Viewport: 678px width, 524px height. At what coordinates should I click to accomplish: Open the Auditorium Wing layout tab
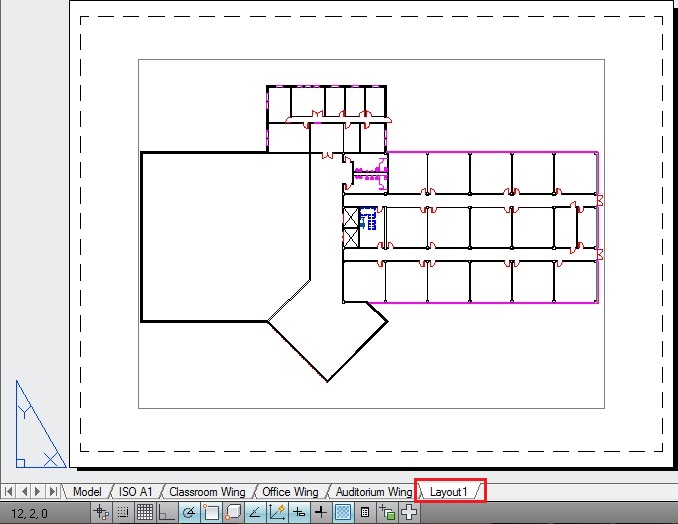[x=374, y=492]
